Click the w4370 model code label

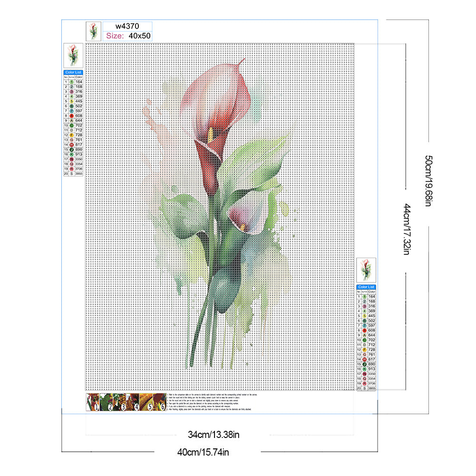(x=126, y=27)
